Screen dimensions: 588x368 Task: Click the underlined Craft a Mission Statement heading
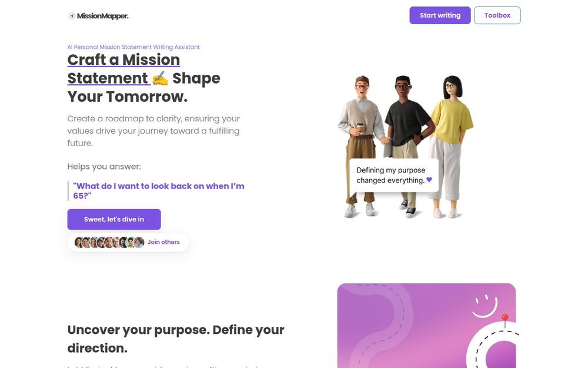(x=123, y=69)
